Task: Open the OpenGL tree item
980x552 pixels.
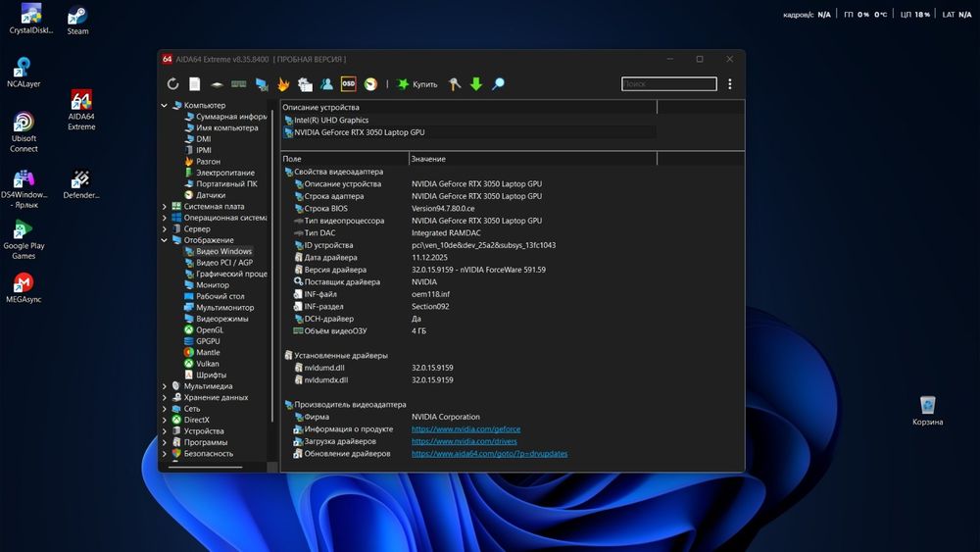Action: pyautogui.click(x=204, y=330)
